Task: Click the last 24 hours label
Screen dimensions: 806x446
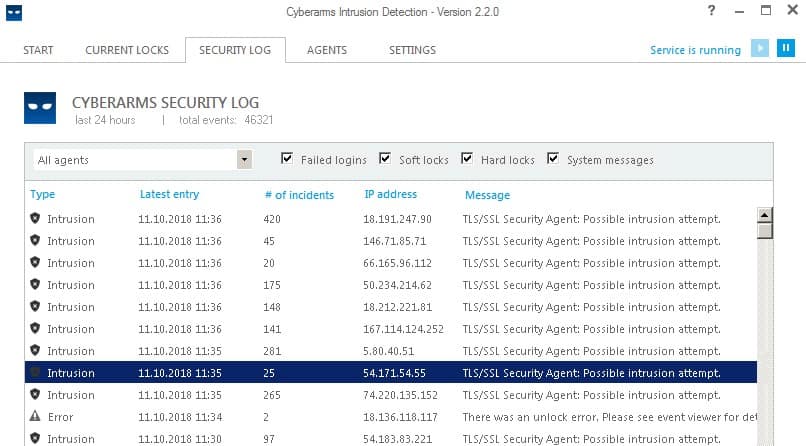Action: point(105,120)
